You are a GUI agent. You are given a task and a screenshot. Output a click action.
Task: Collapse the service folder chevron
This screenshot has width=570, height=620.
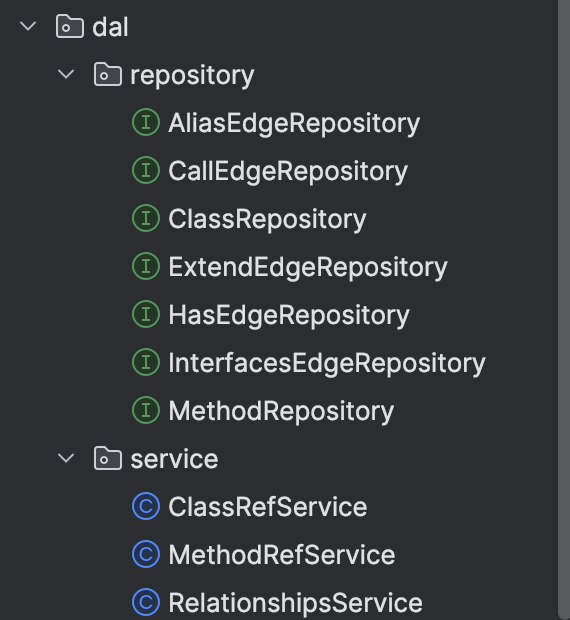coord(66,458)
